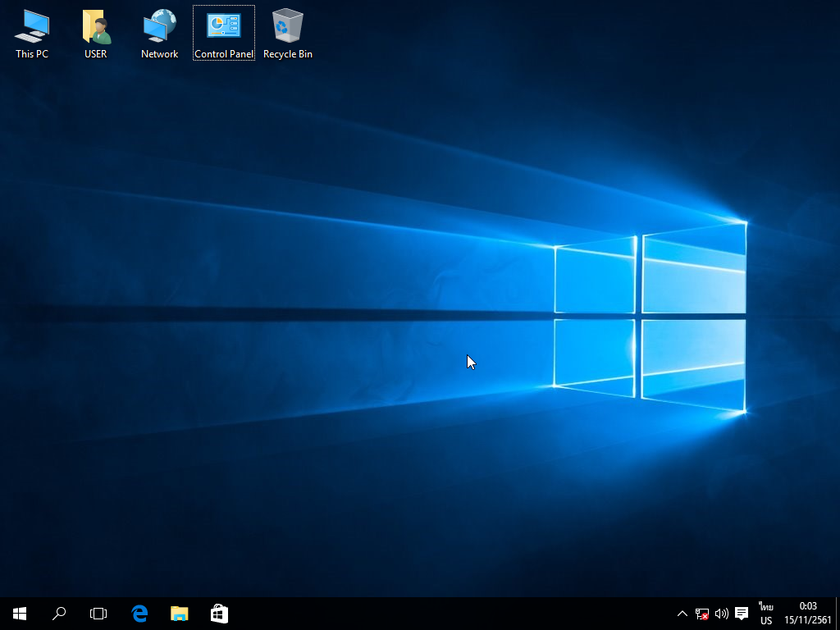This screenshot has width=840, height=630.
Task: Open taskbar search magnifier
Action: tap(59, 614)
